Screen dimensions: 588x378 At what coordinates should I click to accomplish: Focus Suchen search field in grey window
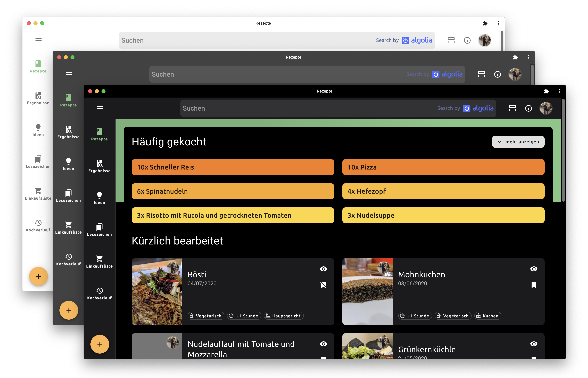(307, 74)
